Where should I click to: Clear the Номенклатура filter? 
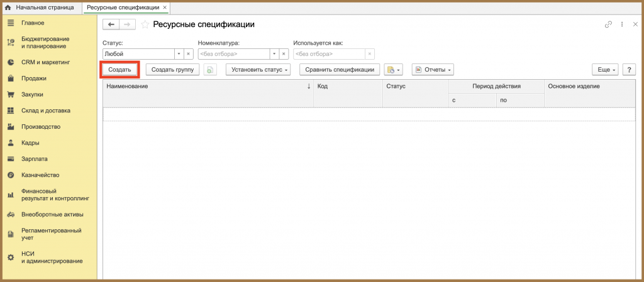[284, 53]
